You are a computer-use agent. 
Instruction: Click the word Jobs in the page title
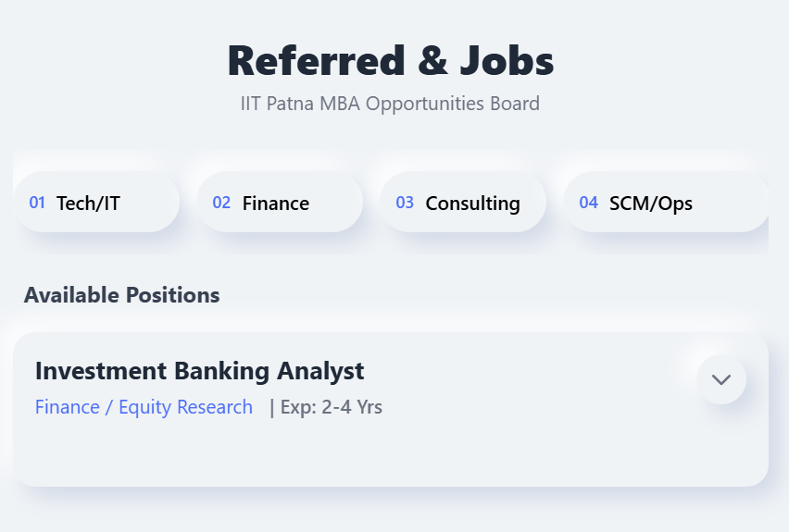click(x=503, y=61)
